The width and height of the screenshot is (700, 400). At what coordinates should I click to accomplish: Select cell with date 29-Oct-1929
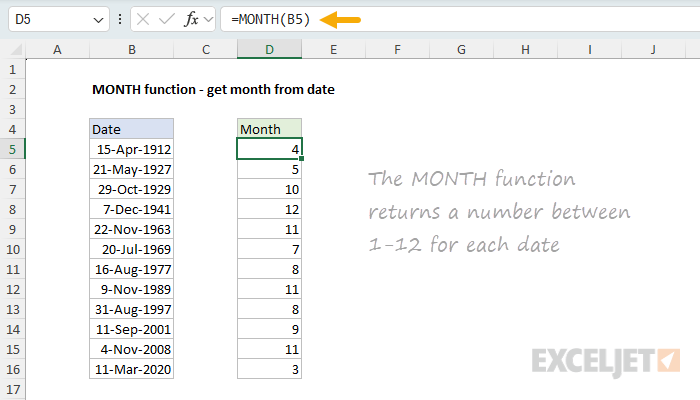[x=132, y=189]
